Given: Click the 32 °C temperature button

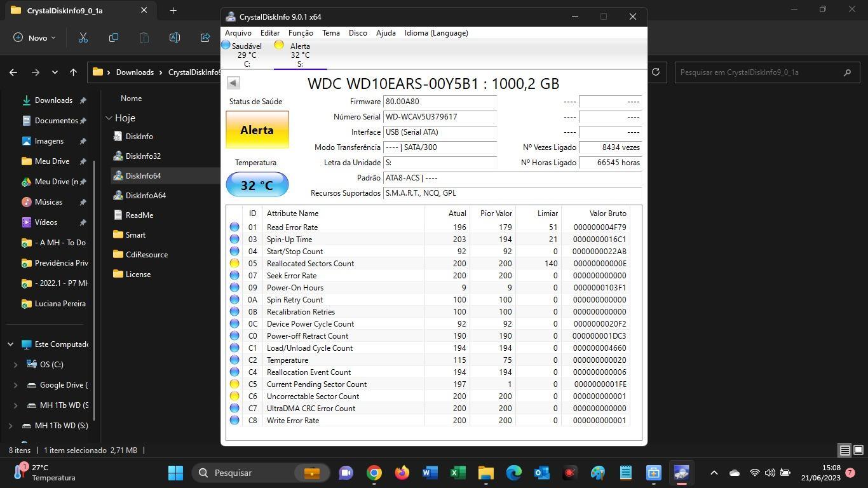Looking at the screenshot, I should 257,185.
